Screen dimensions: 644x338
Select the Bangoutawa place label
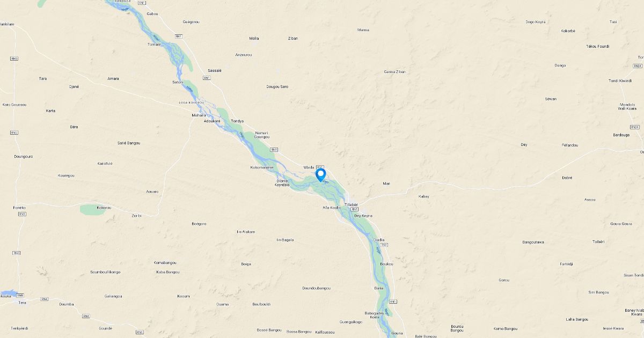point(533,242)
